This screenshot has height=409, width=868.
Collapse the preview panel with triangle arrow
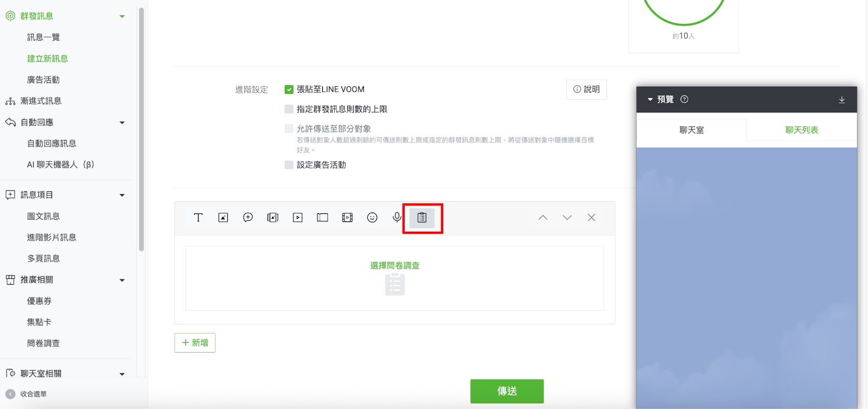click(x=650, y=100)
